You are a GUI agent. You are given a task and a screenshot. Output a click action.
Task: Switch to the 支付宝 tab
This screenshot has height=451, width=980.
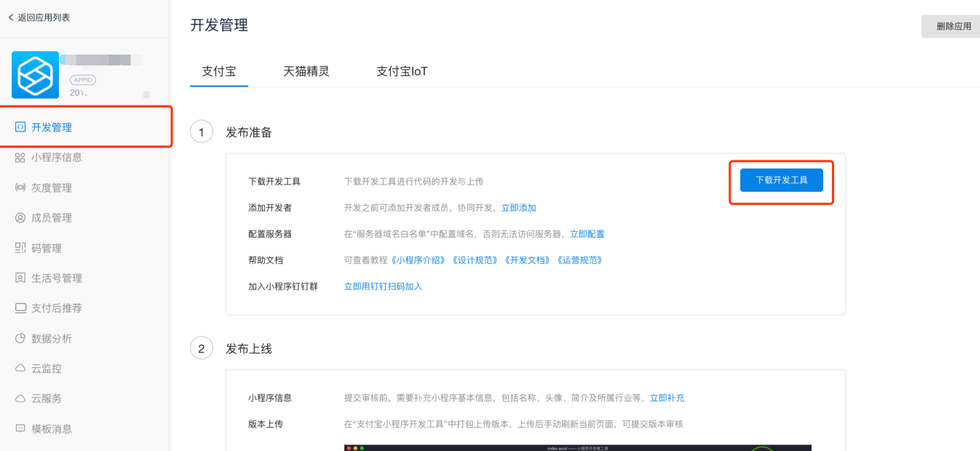click(x=219, y=71)
